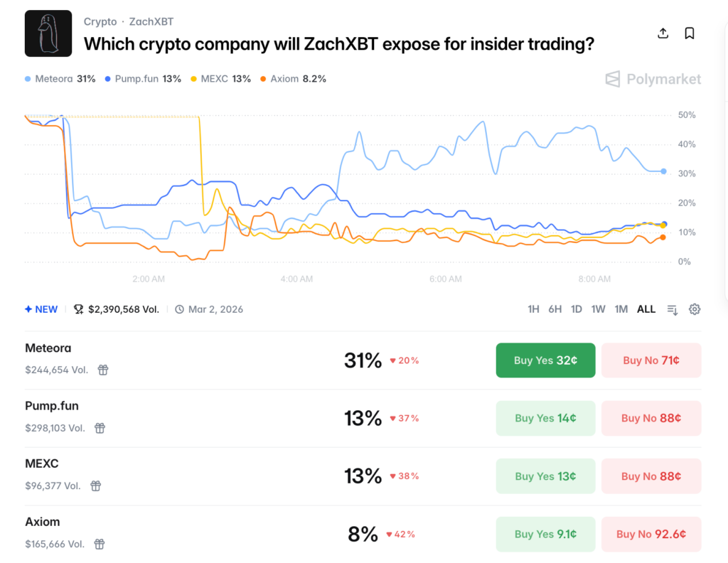Bookmark this market

tap(689, 33)
